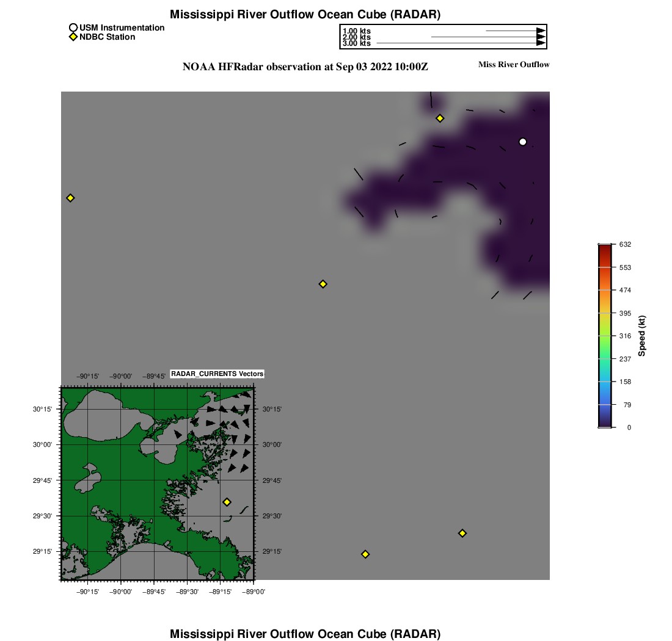Click the 316 tick label on colorbar

click(x=625, y=336)
